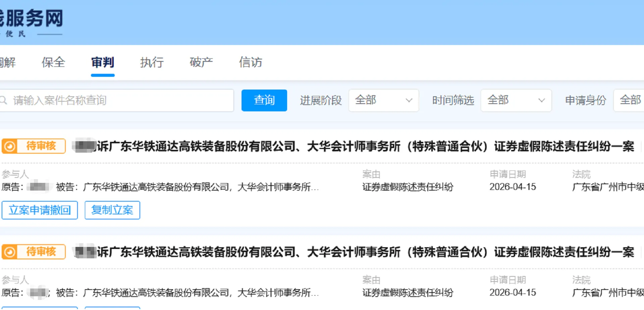Click second case's 案由 证券虚假陈述责任纠纷
Image resolution: width=644 pixels, height=310 pixels.
point(408,293)
